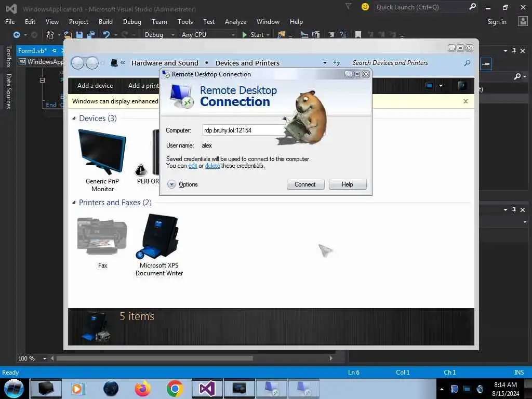The height and width of the screenshot is (399, 532).
Task: Click Sign in link
Action: click(x=497, y=22)
